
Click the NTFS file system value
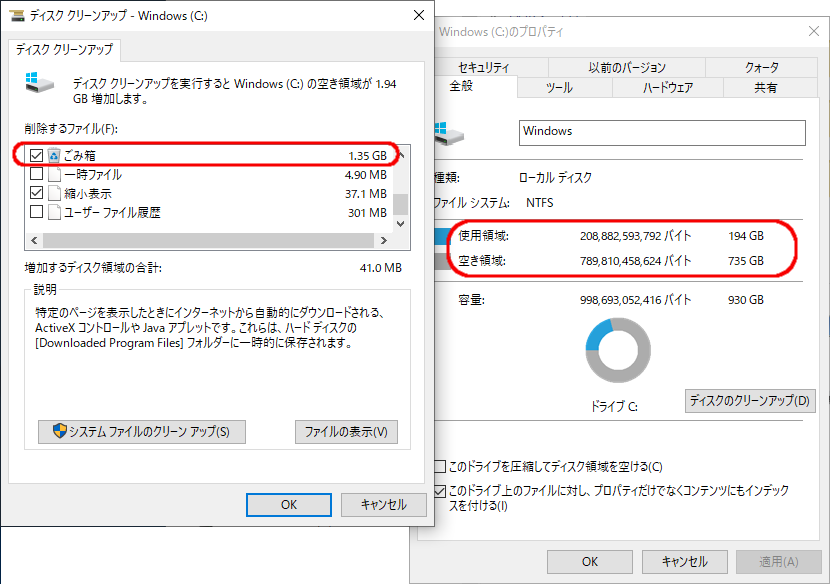click(539, 203)
